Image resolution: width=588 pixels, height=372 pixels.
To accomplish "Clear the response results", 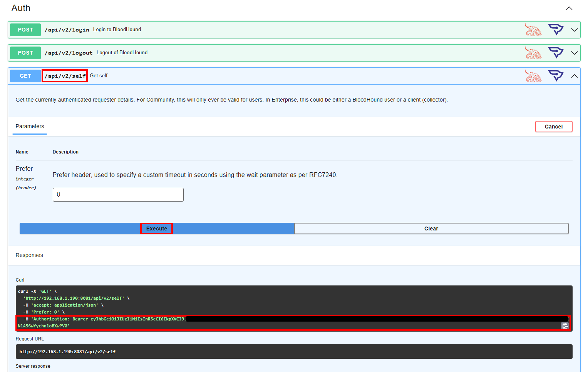I will point(431,229).
